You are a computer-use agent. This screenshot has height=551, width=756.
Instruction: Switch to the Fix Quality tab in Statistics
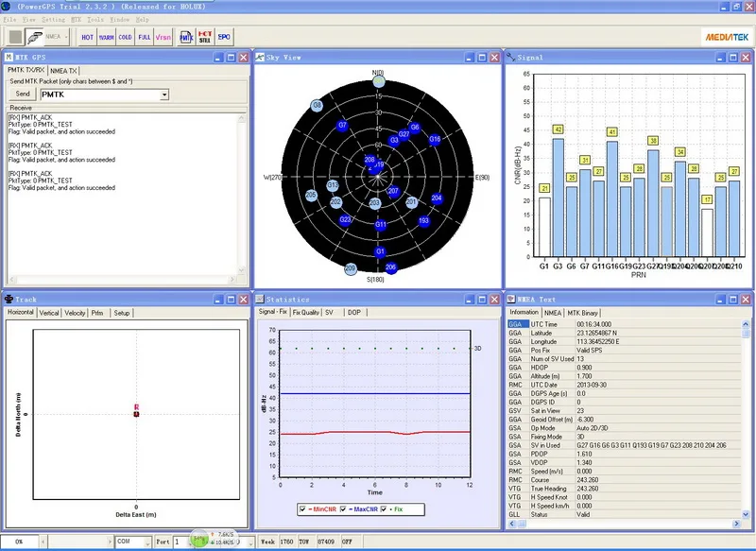click(x=305, y=313)
